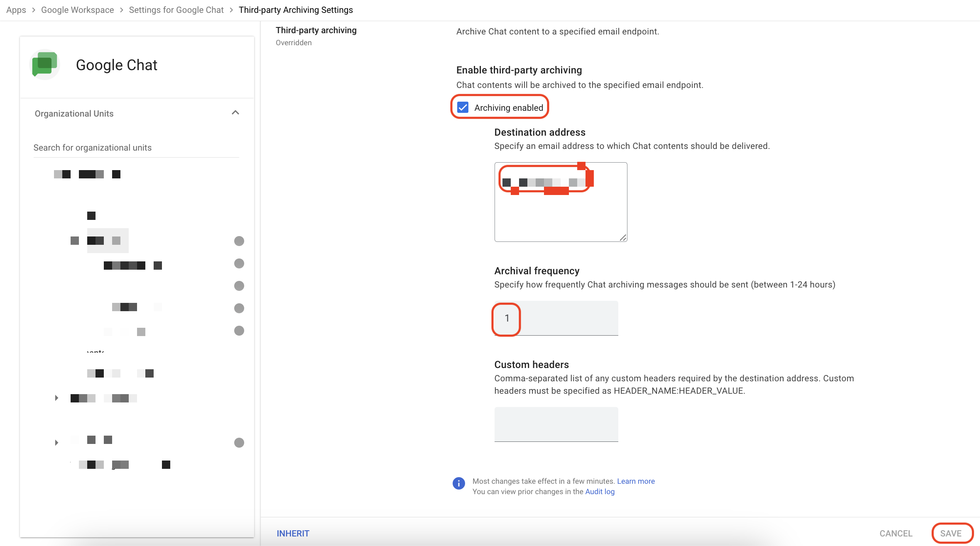Collapse the Organizational Units section
This screenshot has height=546, width=980.
[235, 113]
